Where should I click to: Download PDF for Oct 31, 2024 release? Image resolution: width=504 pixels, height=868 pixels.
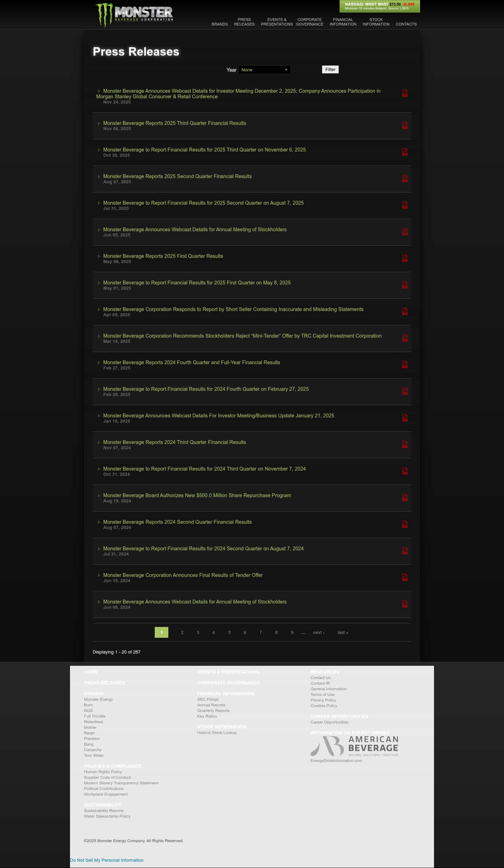coord(405,471)
